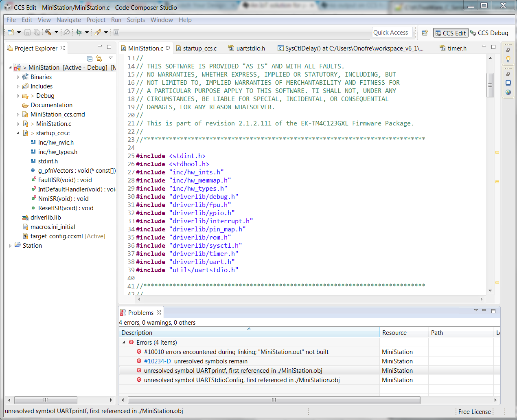Open the #10234-D error link
This screenshot has height=420, width=517.
click(x=157, y=361)
